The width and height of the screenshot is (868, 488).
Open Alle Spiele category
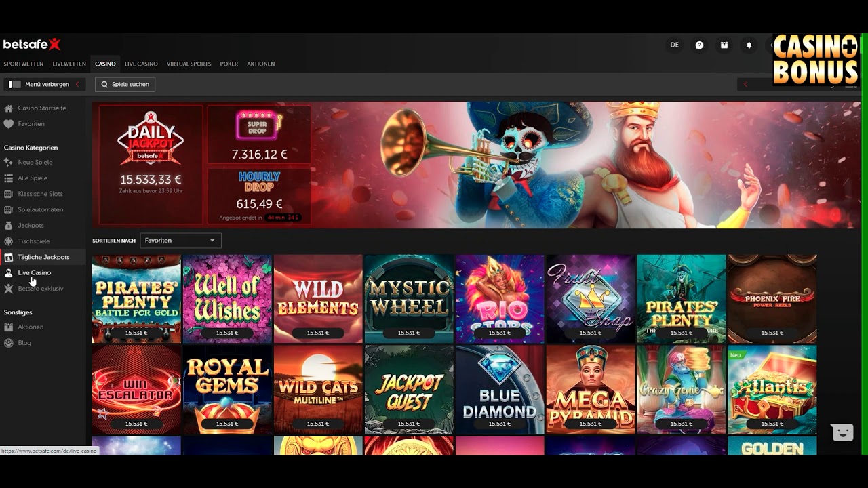(33, 178)
